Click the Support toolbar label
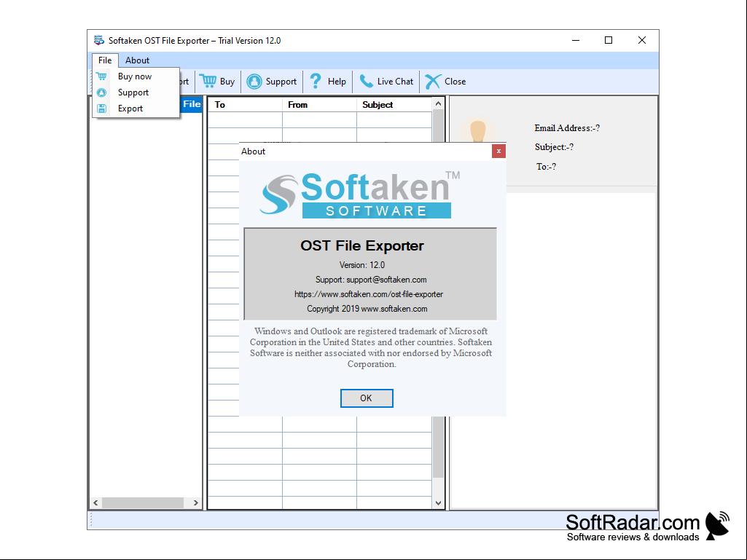This screenshot has height=560, width=747. click(281, 82)
